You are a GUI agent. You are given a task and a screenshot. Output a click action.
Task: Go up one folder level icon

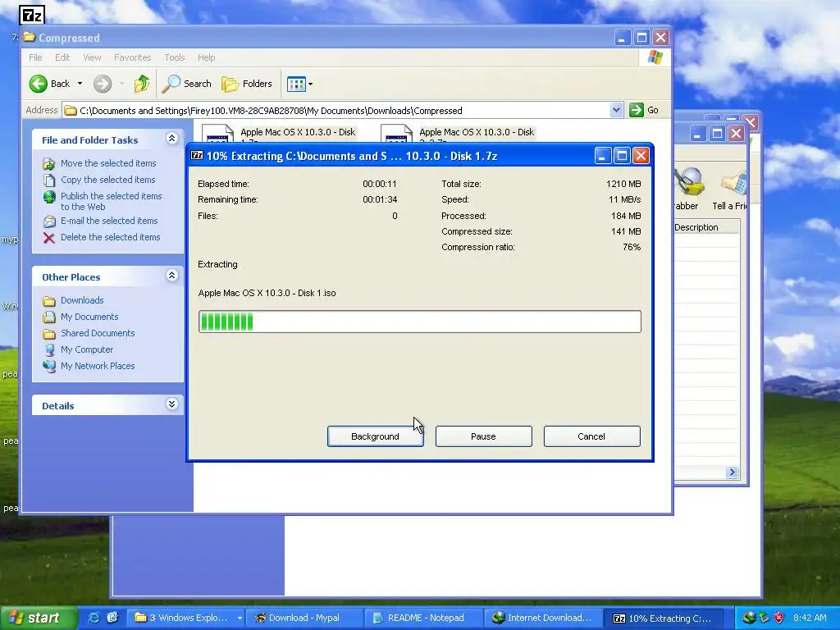tap(142, 84)
